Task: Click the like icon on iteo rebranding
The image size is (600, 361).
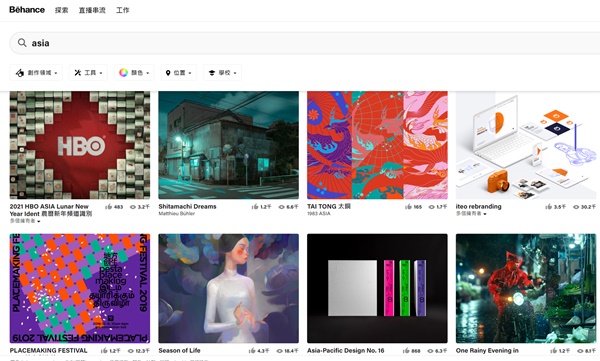Action: 549,207
